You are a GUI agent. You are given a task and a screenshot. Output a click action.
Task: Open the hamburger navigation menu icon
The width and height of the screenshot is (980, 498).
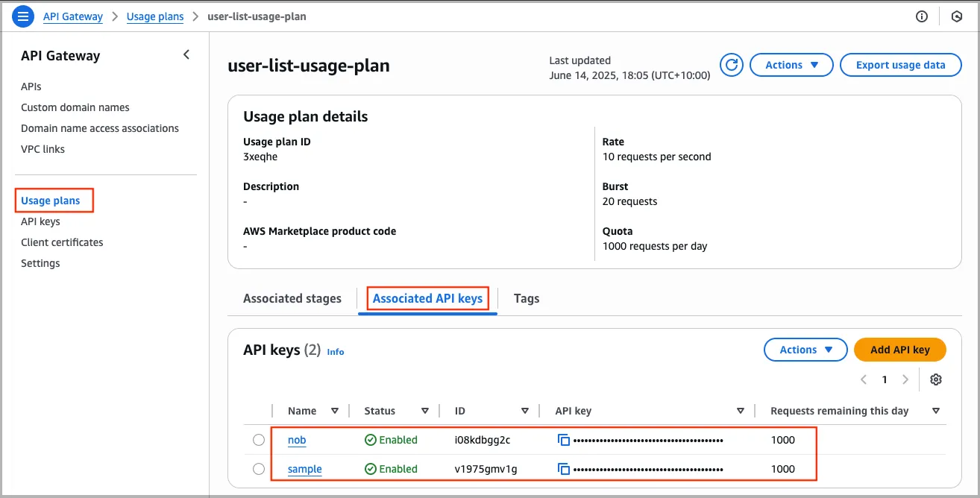point(24,16)
